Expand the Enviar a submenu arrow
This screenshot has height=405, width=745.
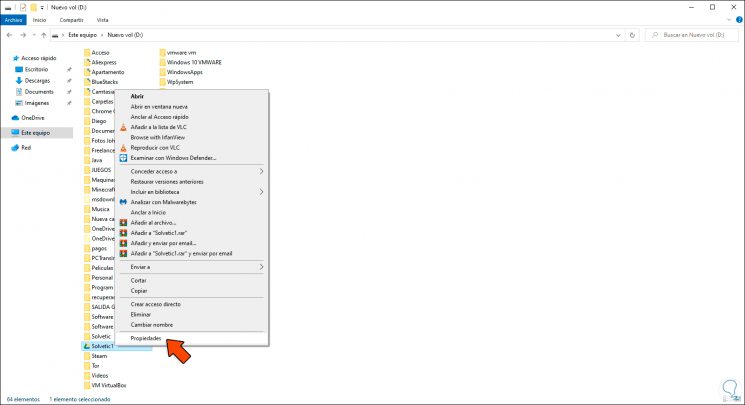pyautogui.click(x=261, y=267)
